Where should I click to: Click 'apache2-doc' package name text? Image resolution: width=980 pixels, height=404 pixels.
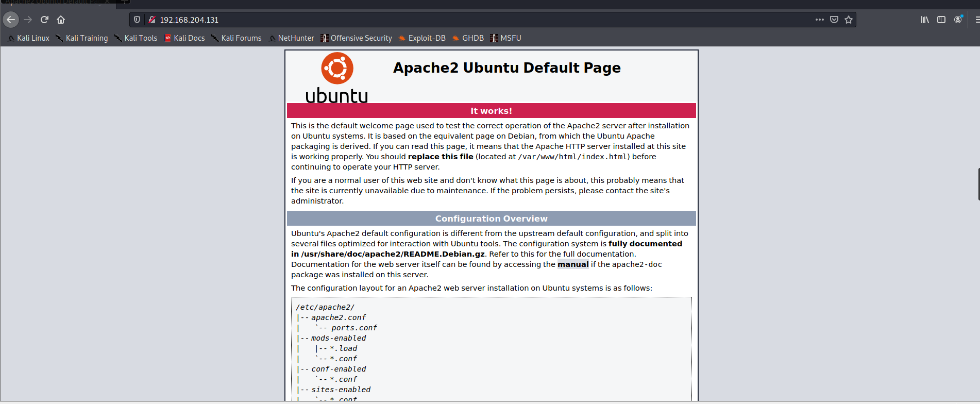637,264
